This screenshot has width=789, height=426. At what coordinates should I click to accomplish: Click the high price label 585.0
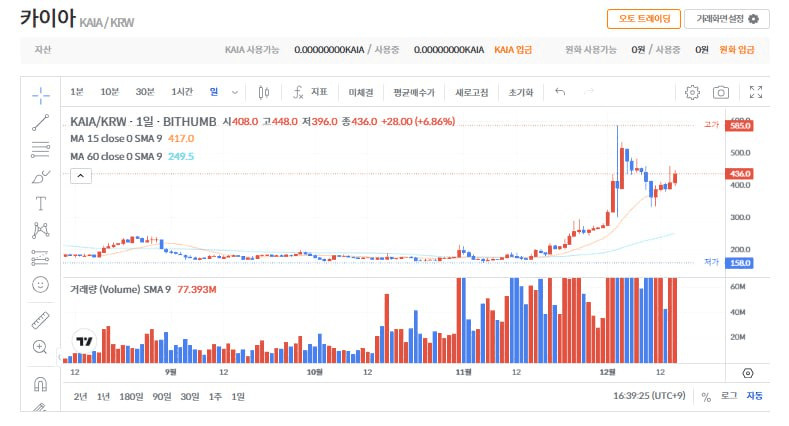point(739,125)
